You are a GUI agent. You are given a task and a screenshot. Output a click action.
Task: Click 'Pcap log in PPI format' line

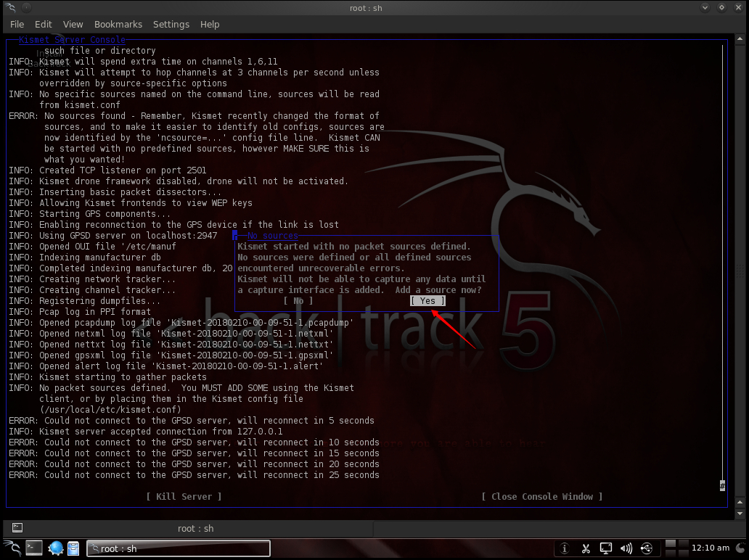tap(80, 312)
